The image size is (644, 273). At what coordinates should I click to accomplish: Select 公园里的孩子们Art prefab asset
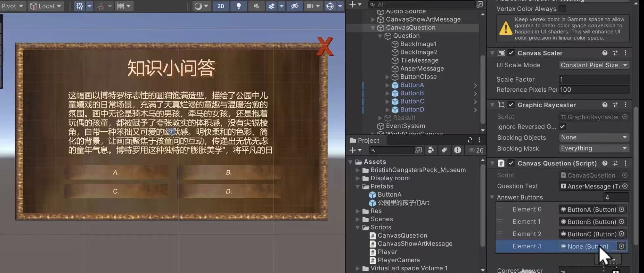coord(403,203)
